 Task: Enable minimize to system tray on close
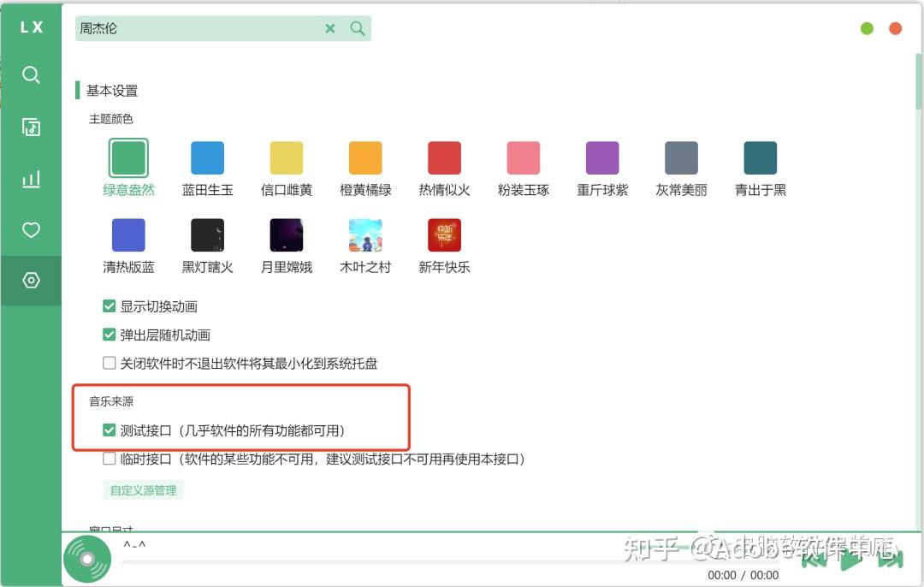(x=110, y=362)
